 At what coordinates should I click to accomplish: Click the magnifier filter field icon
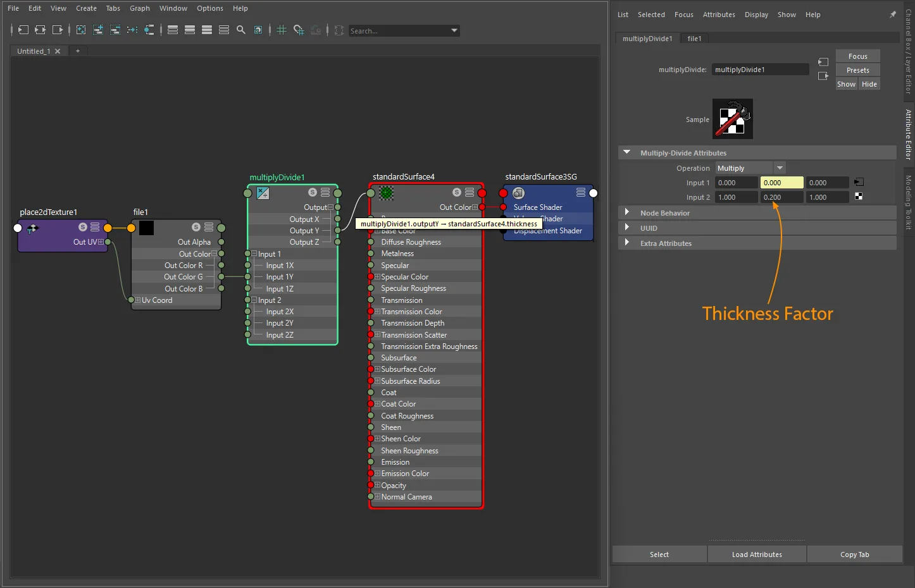tap(241, 30)
